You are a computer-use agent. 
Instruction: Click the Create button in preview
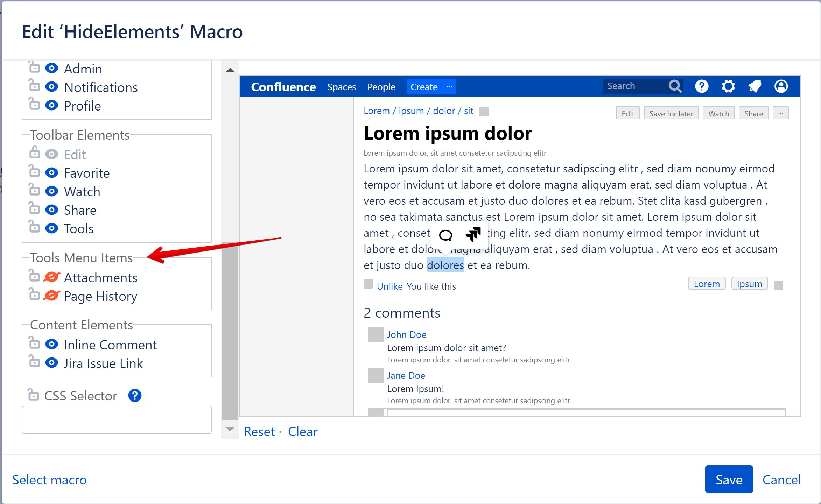(424, 86)
